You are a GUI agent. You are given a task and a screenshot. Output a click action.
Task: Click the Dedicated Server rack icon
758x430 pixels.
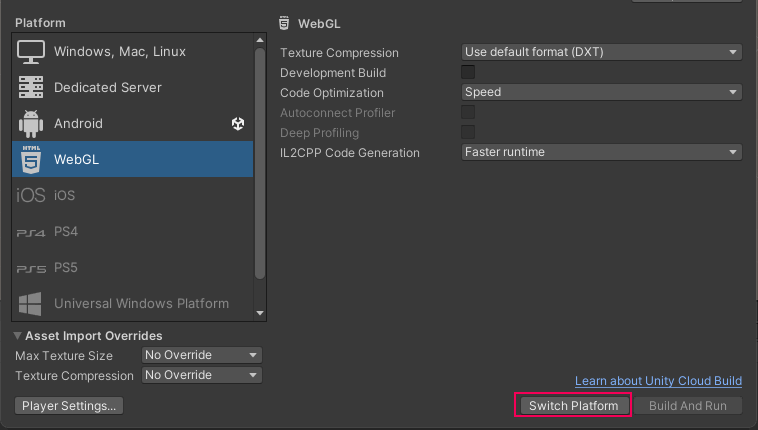click(x=31, y=88)
